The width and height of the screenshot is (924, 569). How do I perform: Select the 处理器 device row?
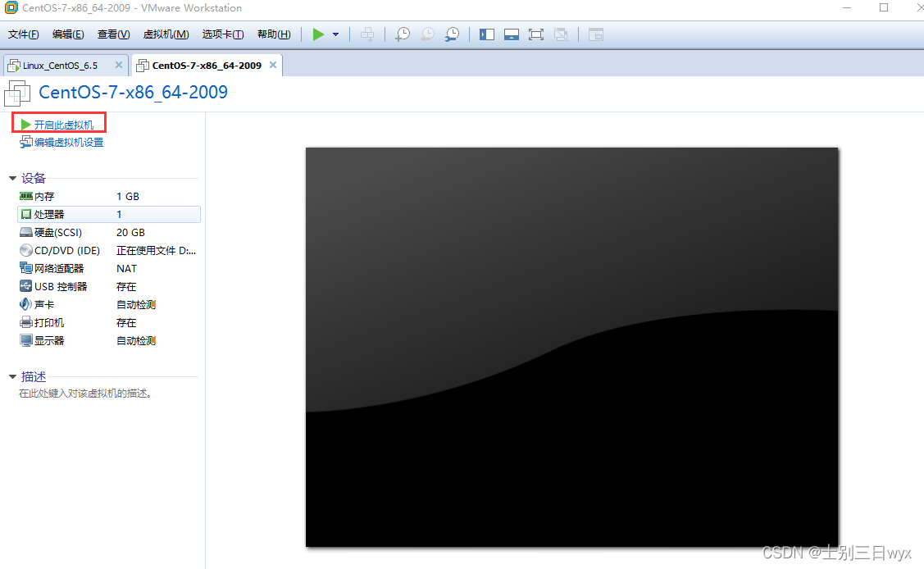[x=109, y=215]
